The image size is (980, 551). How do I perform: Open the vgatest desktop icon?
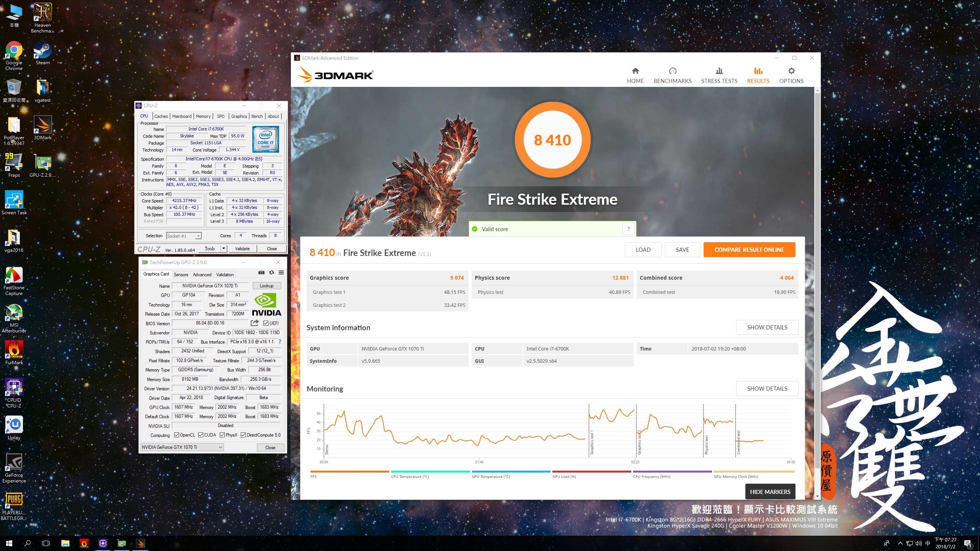point(42,91)
